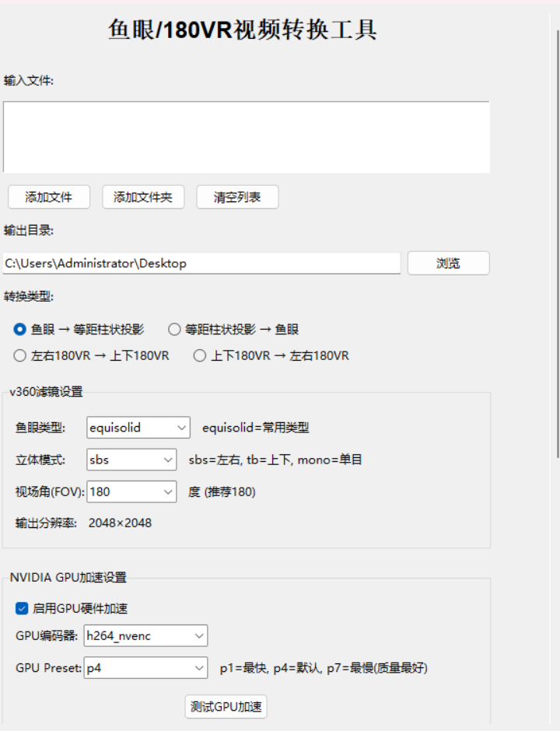The height and width of the screenshot is (731, 560).
Task: Click the 添加文件夹 button
Action: point(143,198)
